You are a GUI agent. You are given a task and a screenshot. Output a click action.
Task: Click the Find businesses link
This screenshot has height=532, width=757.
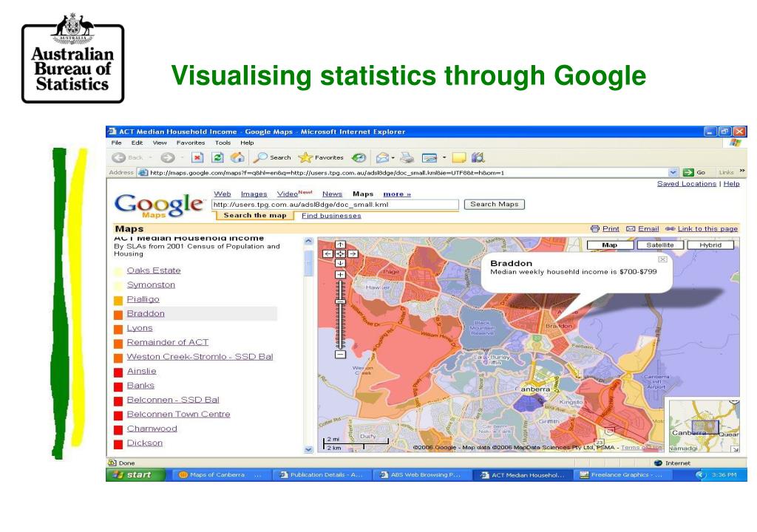(x=331, y=216)
